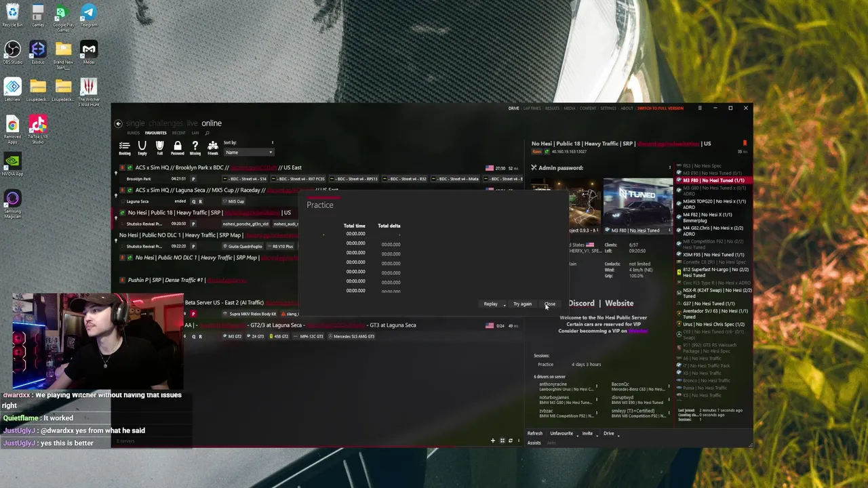Click the Unfavourite button

click(x=561, y=433)
